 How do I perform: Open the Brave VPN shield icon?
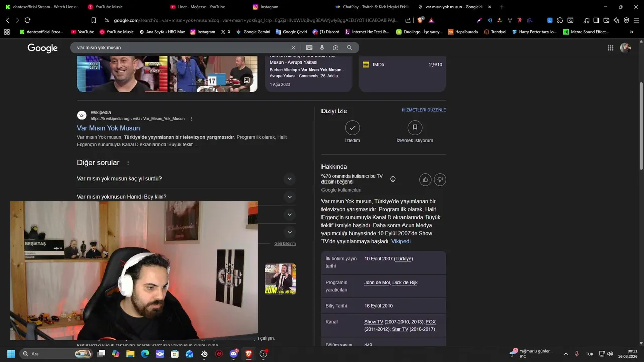(626, 20)
